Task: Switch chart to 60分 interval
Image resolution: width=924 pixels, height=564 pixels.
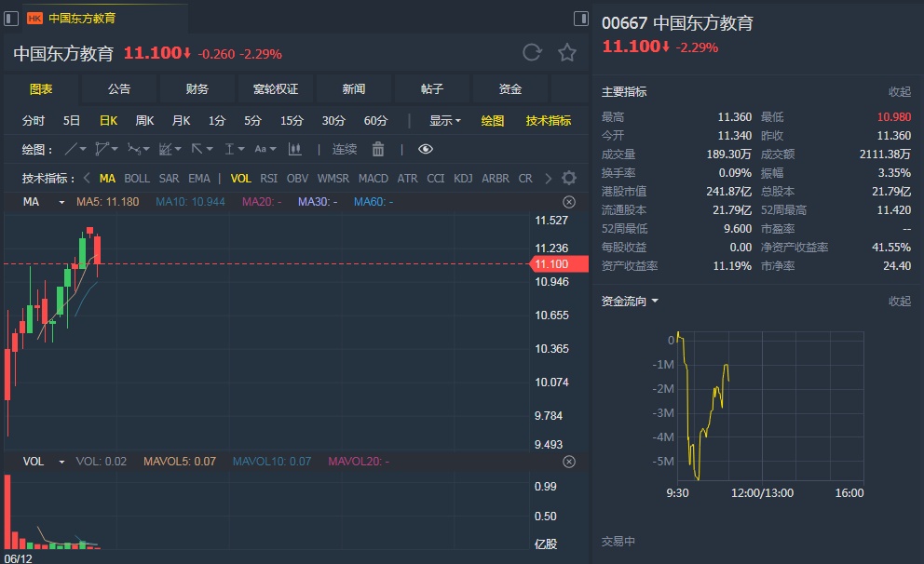Action: click(375, 121)
